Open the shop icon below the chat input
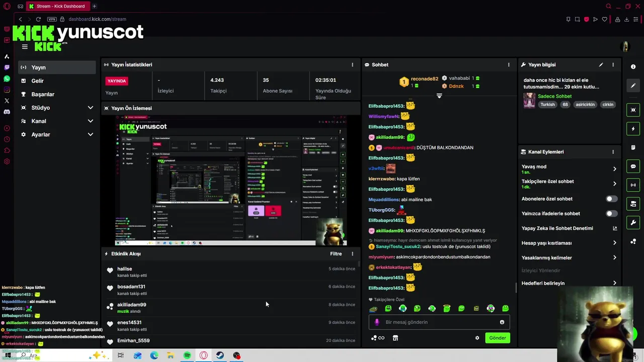The image size is (644, 362). [x=395, y=338]
